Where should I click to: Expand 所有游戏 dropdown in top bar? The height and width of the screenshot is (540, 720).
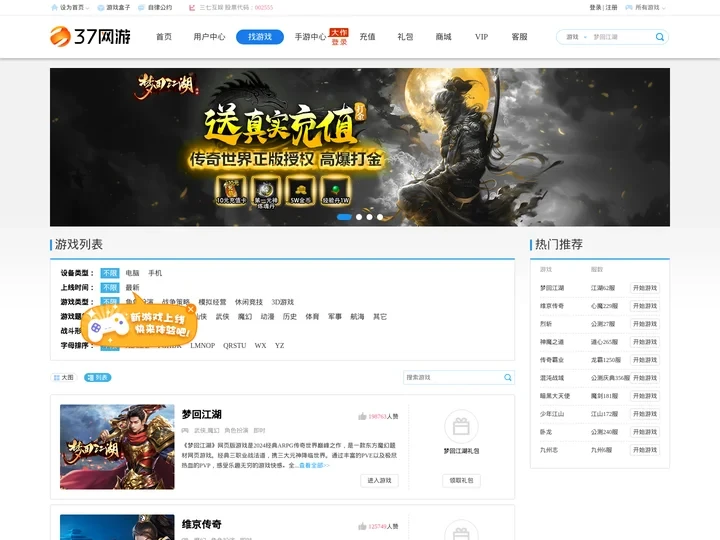tap(645, 7)
